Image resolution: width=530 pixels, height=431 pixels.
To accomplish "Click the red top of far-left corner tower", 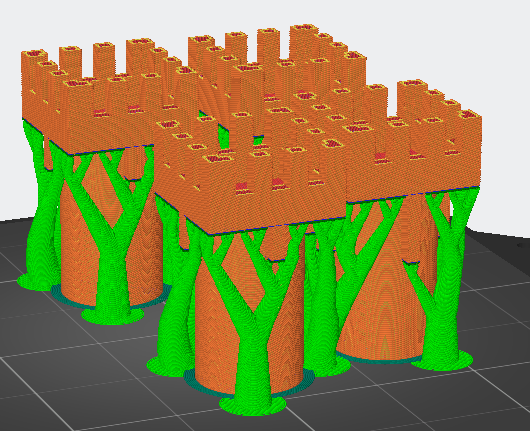I will [x=34, y=54].
